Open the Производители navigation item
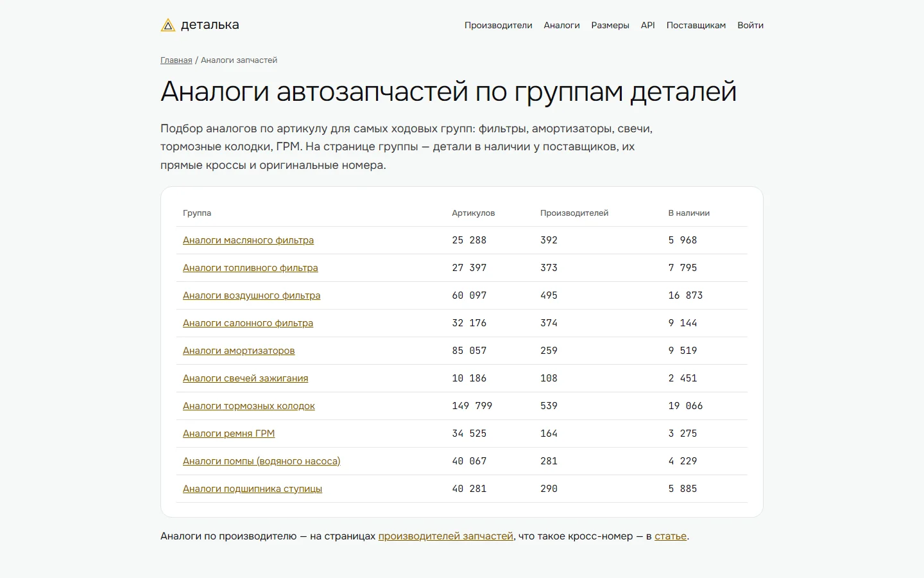This screenshot has width=924, height=578. point(499,25)
